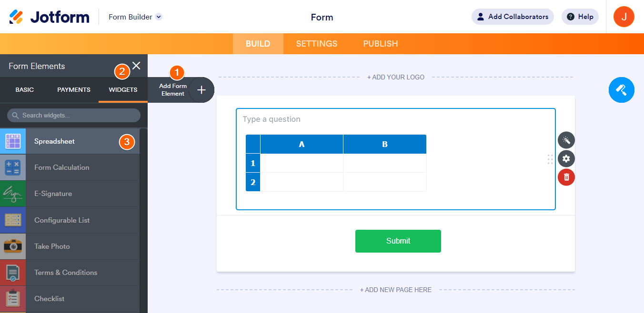The width and height of the screenshot is (644, 313).
Task: Open the Form Designer paint roller
Action: point(621,89)
